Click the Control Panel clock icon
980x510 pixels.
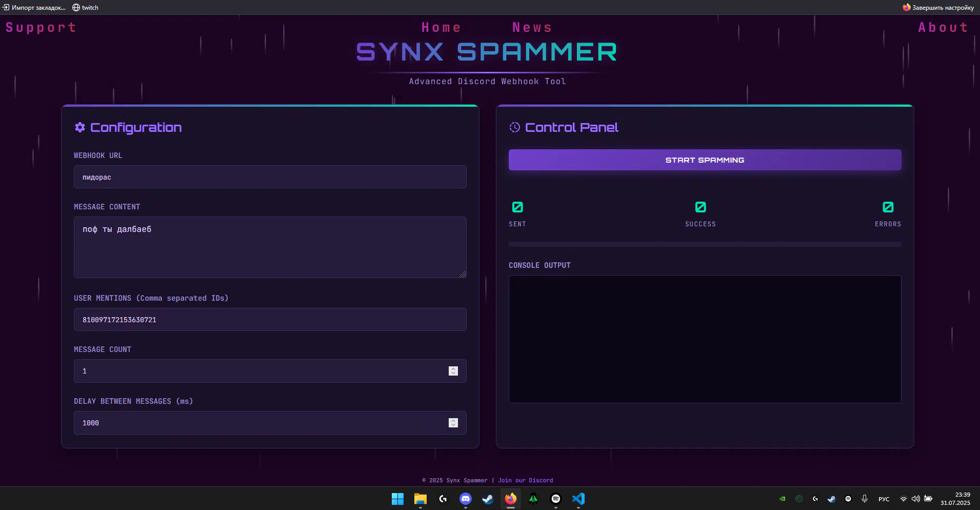[x=514, y=127]
